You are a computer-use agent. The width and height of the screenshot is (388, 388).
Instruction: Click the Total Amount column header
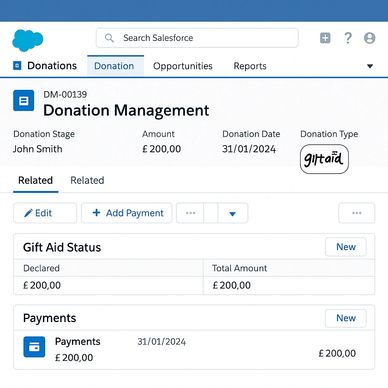coord(240,268)
